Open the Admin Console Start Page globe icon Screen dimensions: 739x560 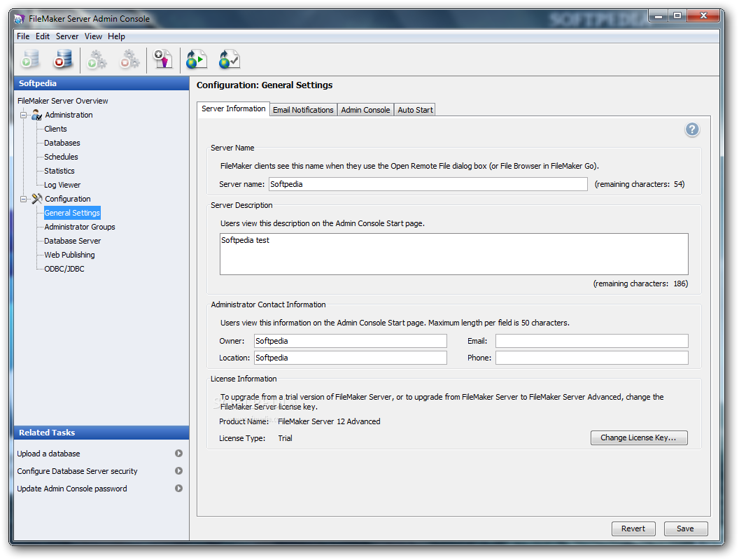197,59
